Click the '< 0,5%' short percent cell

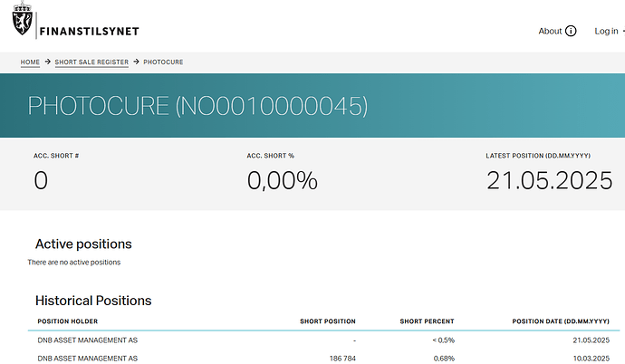(443, 340)
